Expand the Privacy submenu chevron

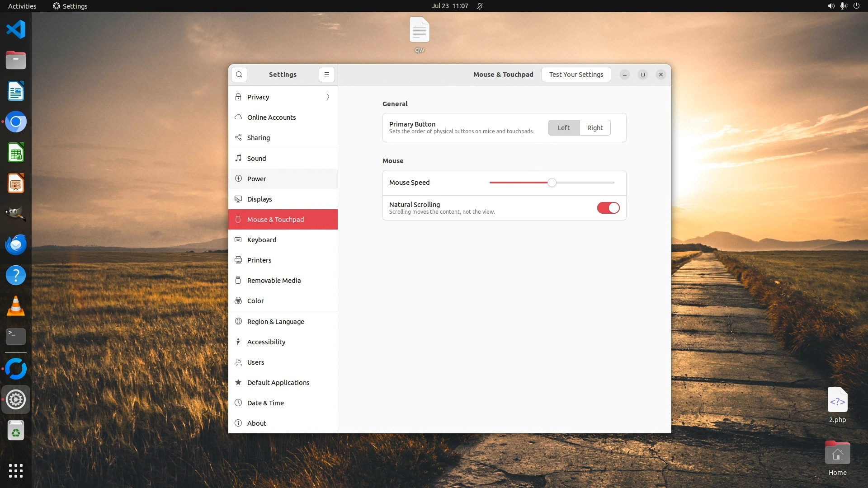328,97
